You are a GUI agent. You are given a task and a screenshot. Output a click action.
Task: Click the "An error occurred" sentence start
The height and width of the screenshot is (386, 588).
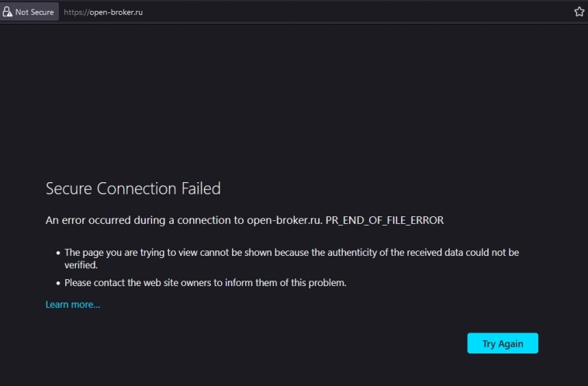click(85, 220)
